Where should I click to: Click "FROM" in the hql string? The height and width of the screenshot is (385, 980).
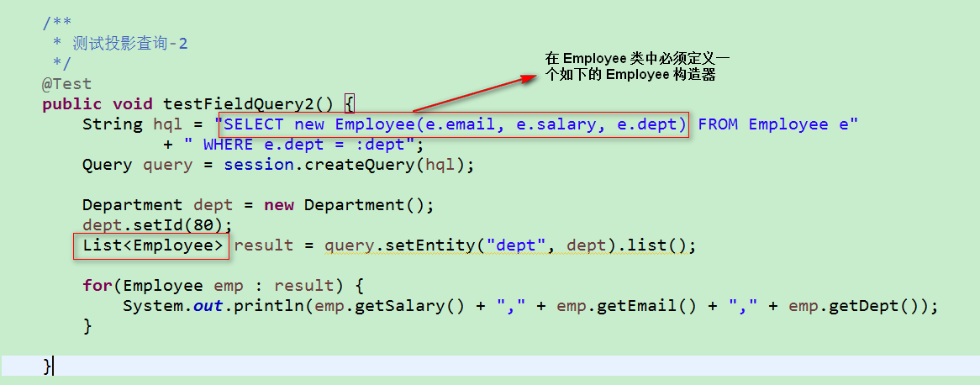coord(718,124)
